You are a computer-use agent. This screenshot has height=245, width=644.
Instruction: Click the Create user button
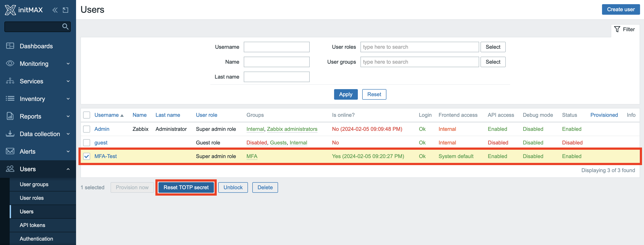click(x=620, y=9)
